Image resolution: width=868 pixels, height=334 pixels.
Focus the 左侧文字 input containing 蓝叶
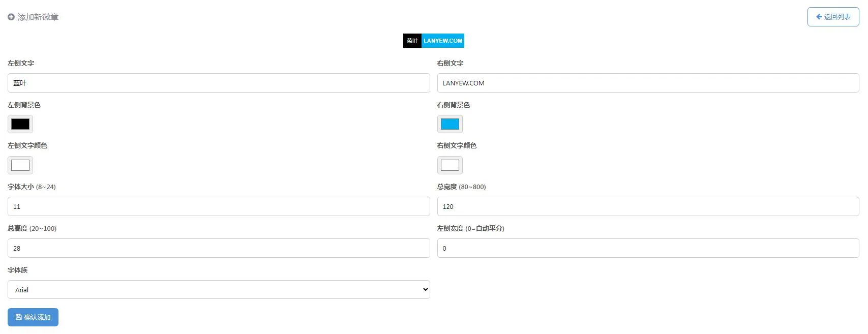click(x=219, y=83)
